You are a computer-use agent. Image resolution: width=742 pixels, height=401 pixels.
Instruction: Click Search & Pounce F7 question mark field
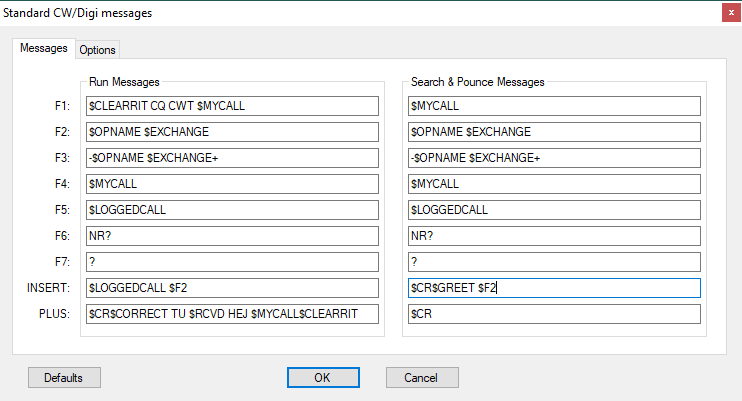(554, 262)
